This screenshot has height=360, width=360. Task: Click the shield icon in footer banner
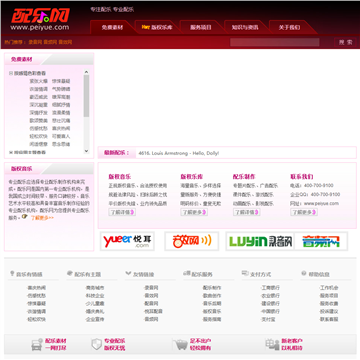pyautogui.click(x=96, y=344)
